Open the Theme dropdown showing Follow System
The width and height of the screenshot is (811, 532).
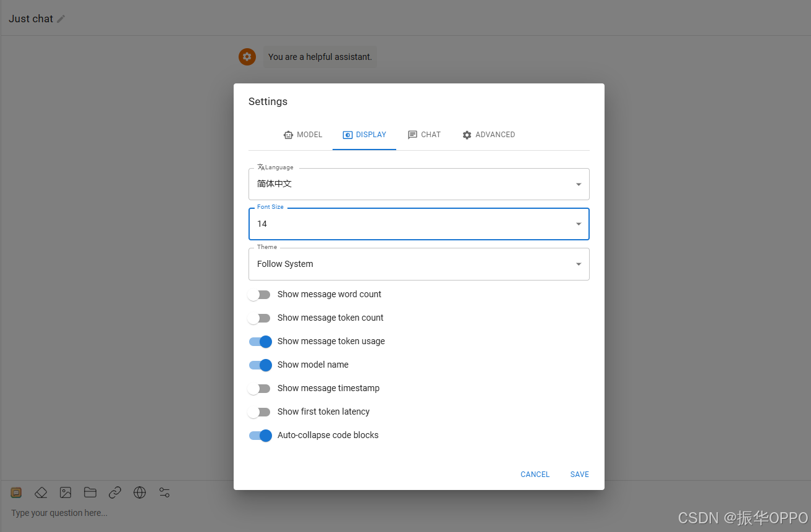(419, 264)
